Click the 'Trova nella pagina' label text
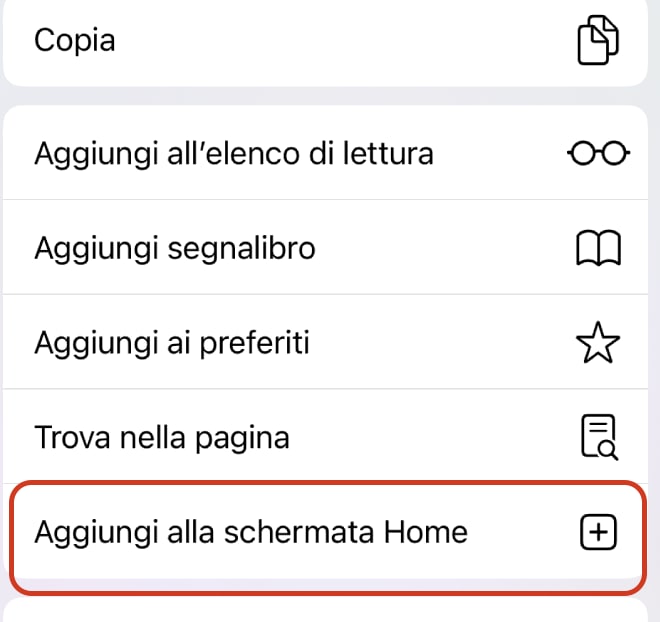 point(162,438)
